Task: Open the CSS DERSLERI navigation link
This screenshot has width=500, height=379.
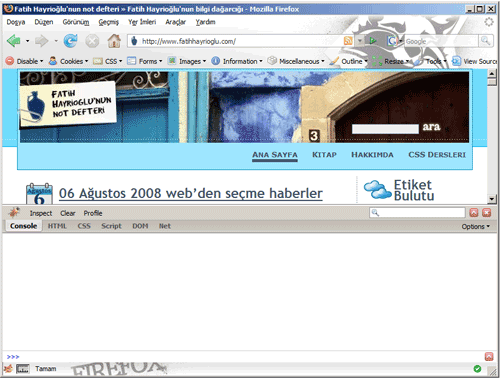Action: tap(437, 155)
